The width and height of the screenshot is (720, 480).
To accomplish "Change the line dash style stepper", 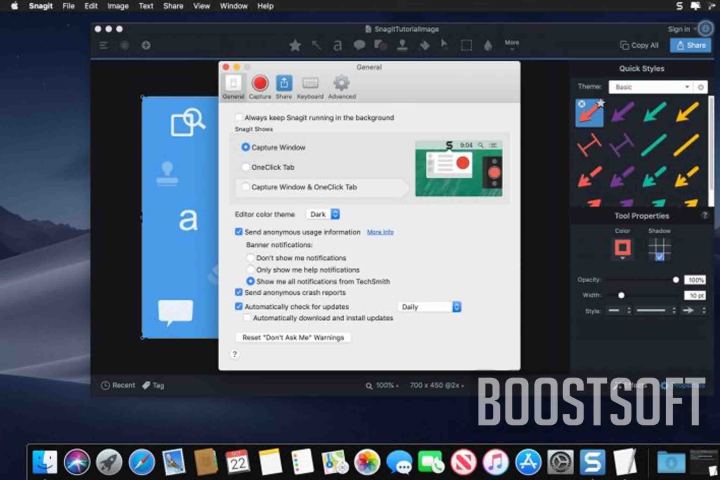I will 629,311.
